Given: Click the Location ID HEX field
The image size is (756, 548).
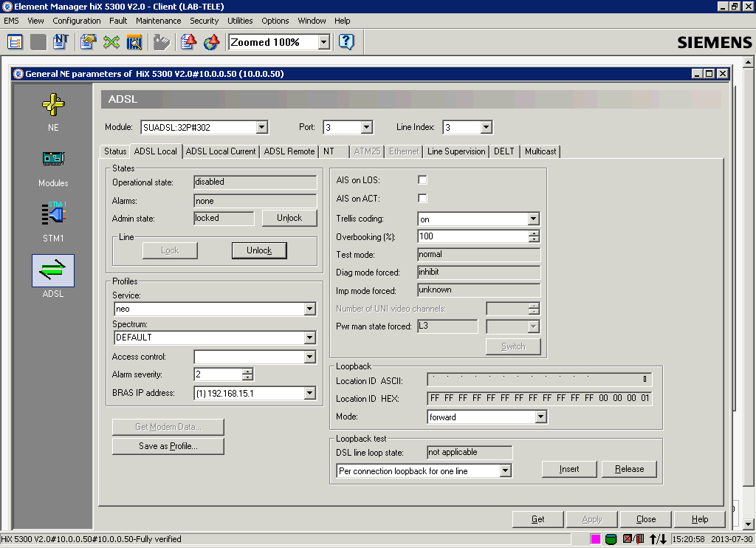Looking at the screenshot, I should (540, 399).
